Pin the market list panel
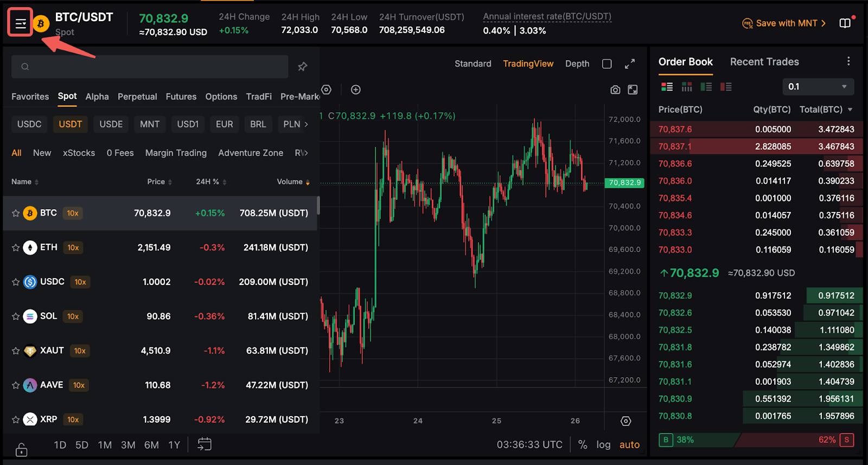This screenshot has height=465, width=868. point(302,67)
